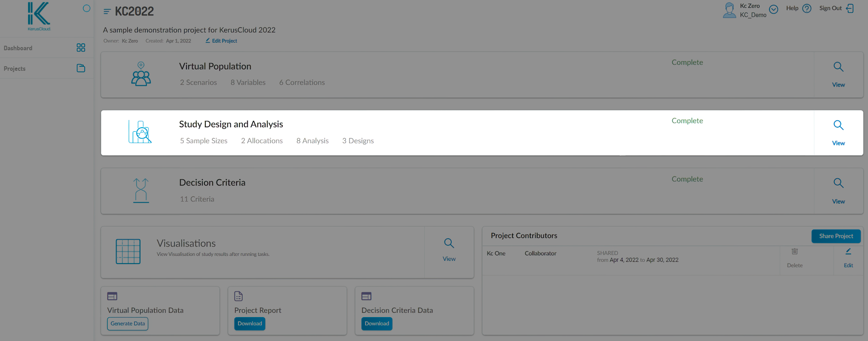Click View for Visualisations
This screenshot has height=341, width=868.
(x=449, y=259)
